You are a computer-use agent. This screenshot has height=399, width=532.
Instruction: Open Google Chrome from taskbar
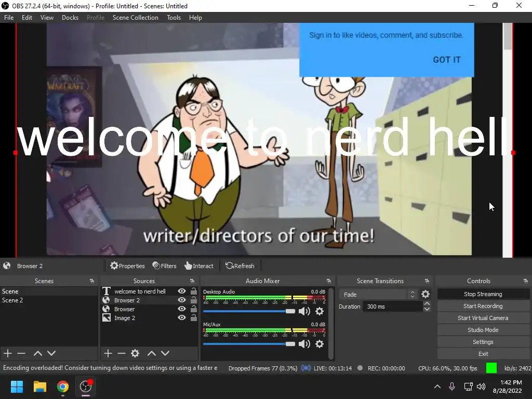(x=63, y=387)
